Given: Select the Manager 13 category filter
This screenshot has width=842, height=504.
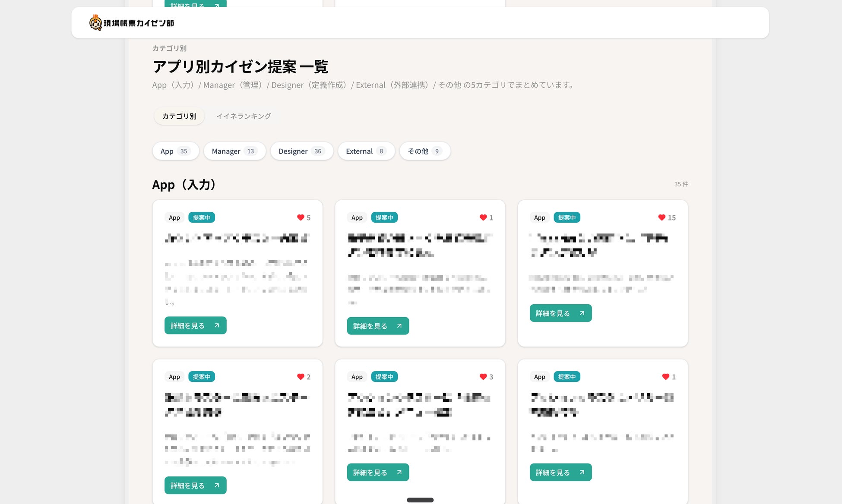Looking at the screenshot, I should pos(234,151).
